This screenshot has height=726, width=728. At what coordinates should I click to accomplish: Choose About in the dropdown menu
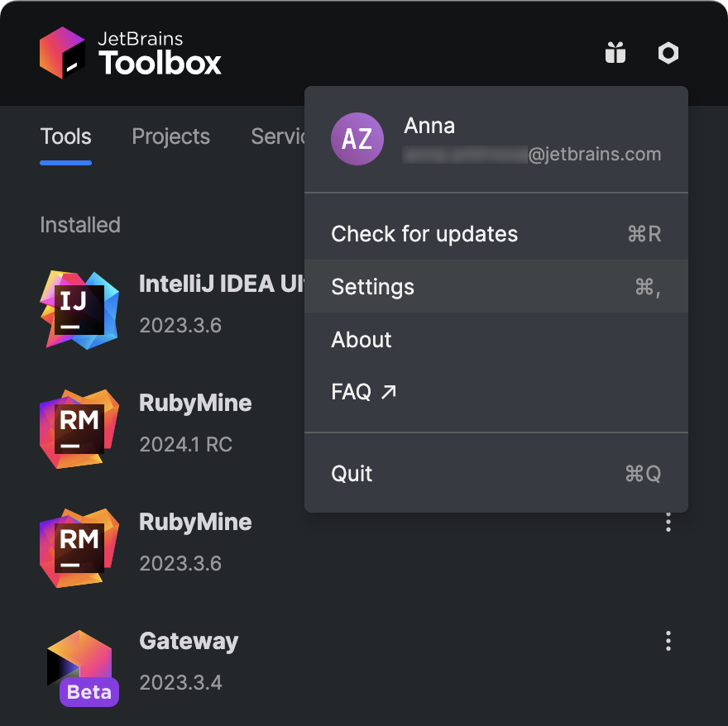tap(362, 340)
